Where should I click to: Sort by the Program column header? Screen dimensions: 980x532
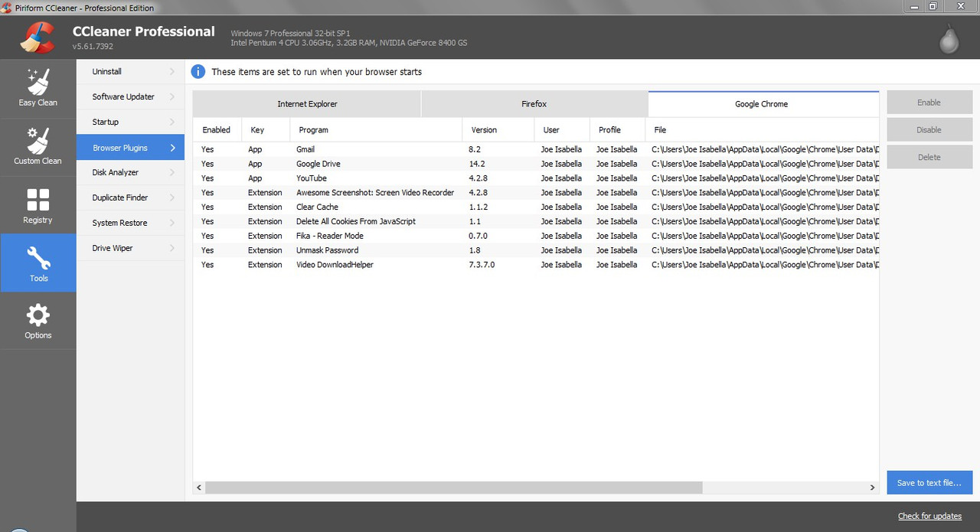point(376,130)
